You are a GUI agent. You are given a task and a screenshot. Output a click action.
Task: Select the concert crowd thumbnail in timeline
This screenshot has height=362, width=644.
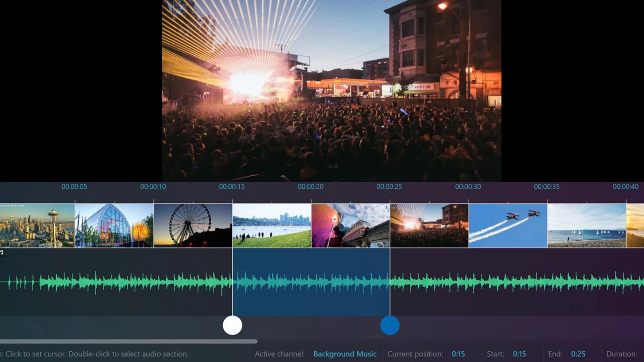coord(429,226)
